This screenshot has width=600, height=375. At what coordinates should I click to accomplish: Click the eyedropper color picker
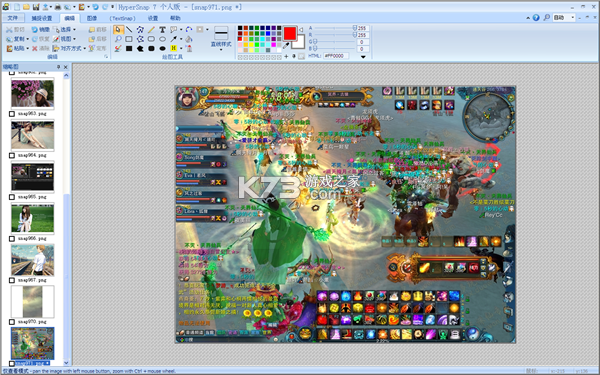pos(286,46)
